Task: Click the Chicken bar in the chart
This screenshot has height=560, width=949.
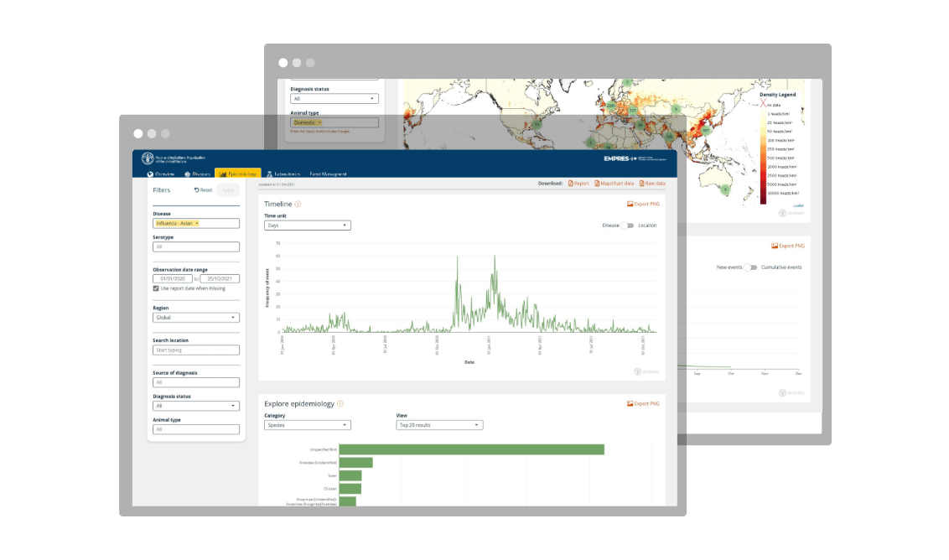Action: [x=350, y=489]
